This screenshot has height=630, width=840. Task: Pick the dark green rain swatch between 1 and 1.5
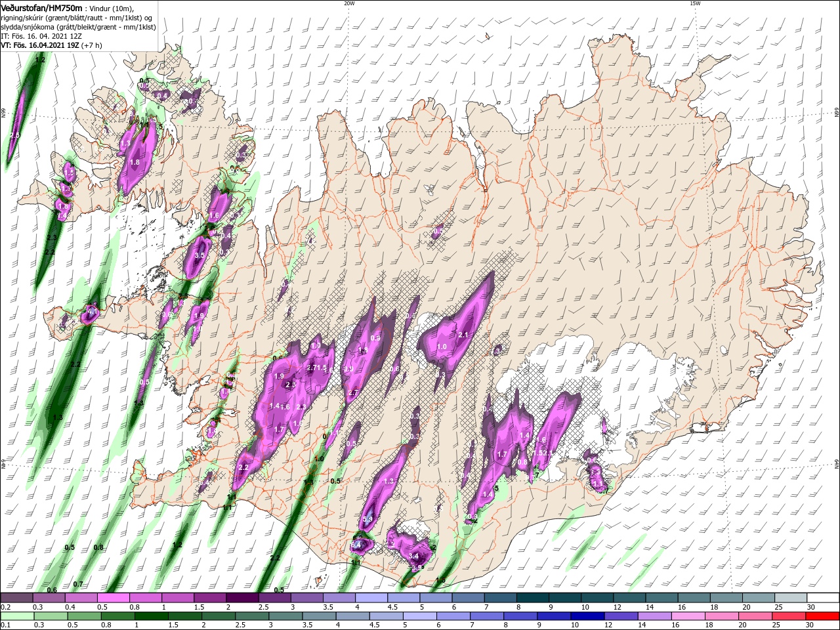click(151, 616)
